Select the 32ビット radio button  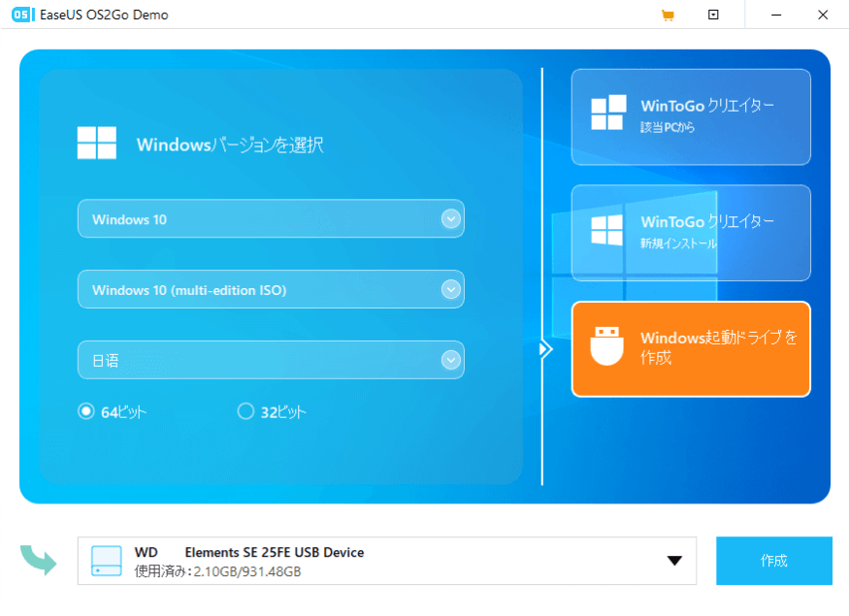[x=245, y=410]
